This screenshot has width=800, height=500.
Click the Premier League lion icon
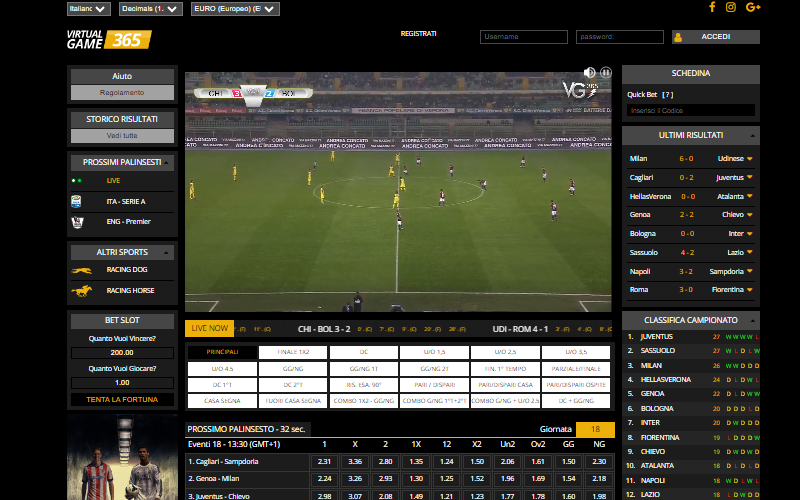(78, 222)
